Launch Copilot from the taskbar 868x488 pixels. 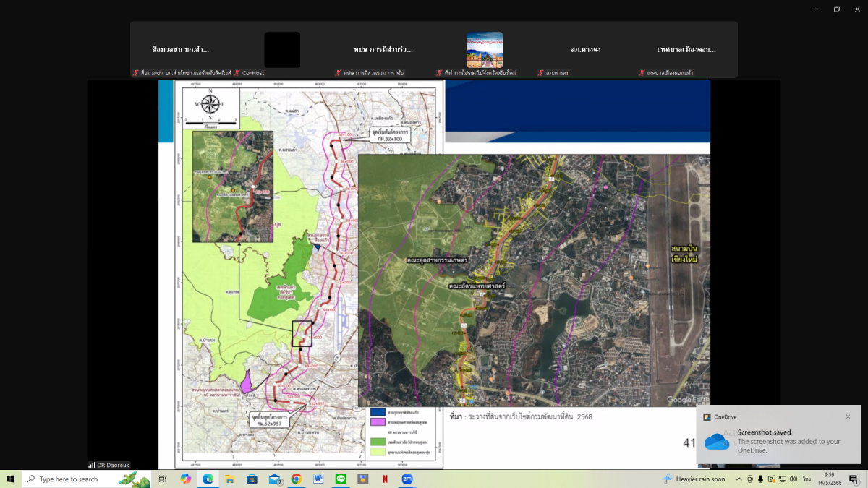186,479
